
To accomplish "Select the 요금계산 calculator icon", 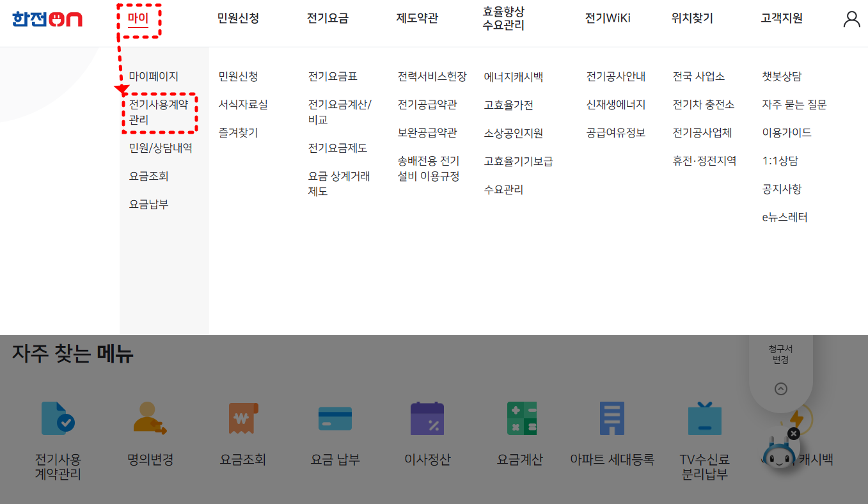I will click(519, 418).
